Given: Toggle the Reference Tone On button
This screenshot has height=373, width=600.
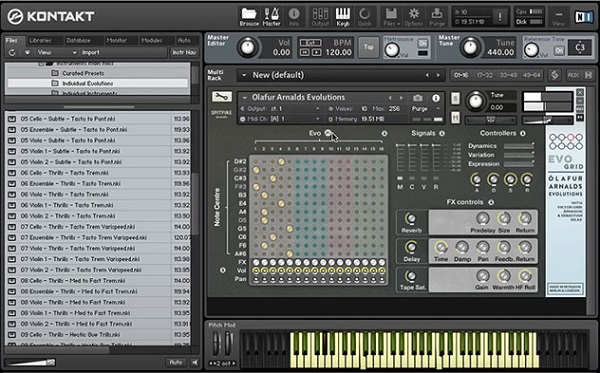Looking at the screenshot, I should (559, 50).
